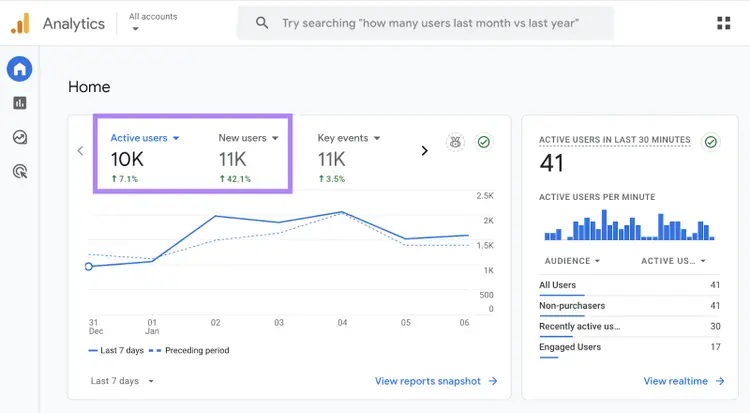Click the search input field
750x413 pixels.
click(x=426, y=23)
